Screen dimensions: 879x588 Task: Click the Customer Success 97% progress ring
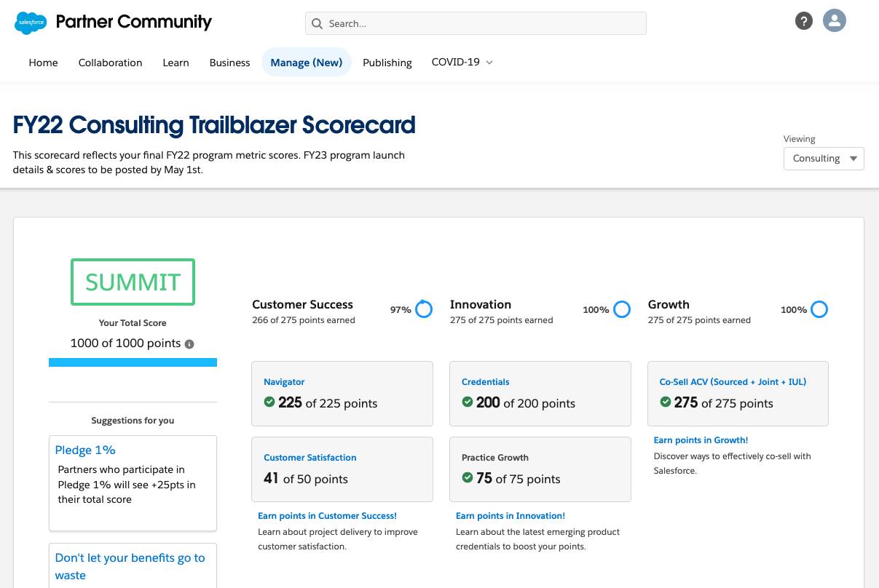(x=423, y=309)
